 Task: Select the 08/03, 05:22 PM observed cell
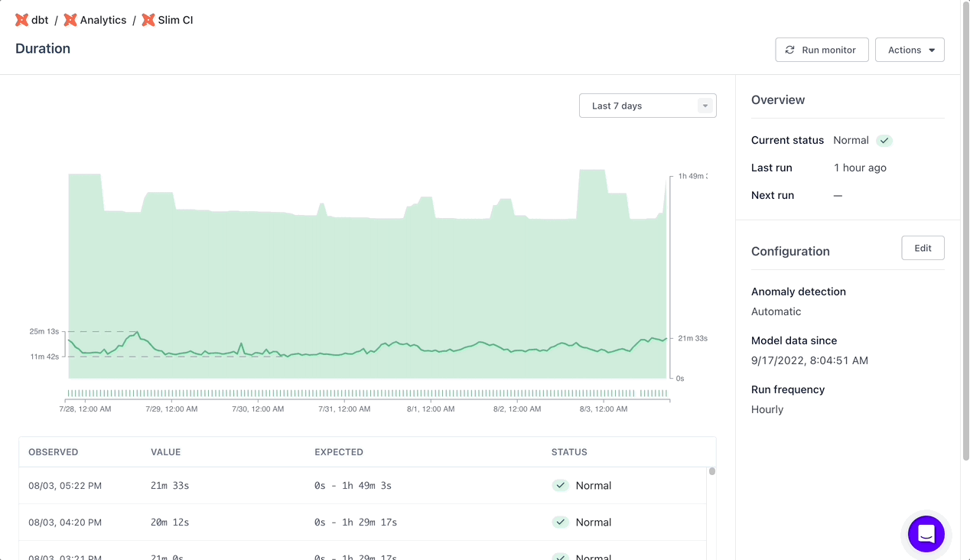click(x=65, y=486)
